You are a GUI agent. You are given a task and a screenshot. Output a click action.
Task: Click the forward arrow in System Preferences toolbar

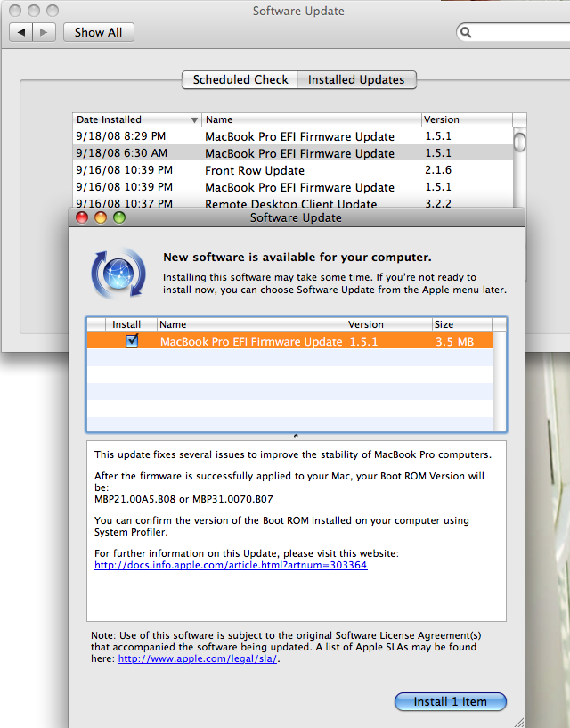tap(45, 32)
